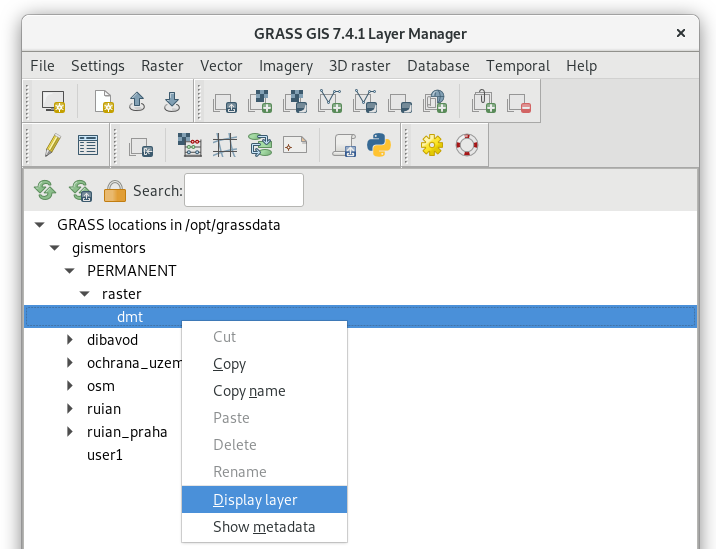Open the Database menu

point(438,66)
